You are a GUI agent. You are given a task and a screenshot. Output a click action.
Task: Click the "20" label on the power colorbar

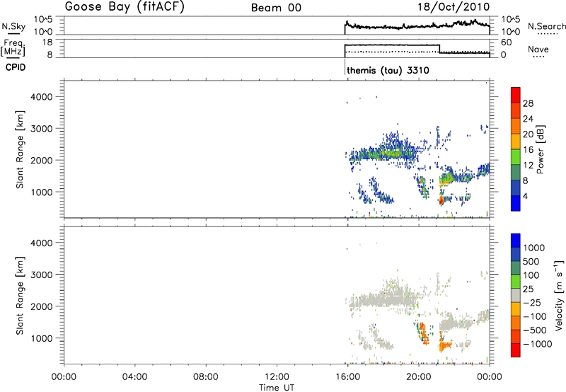tap(528, 134)
